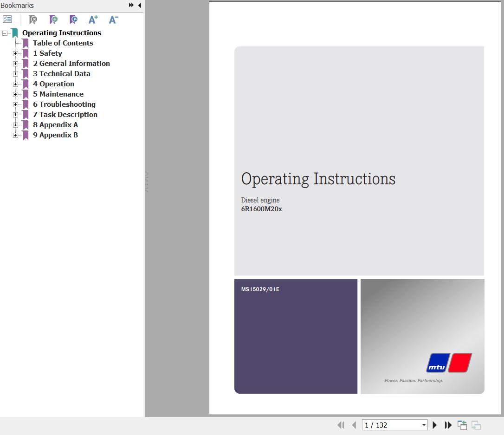
Task: Click the bookmark icon beside 8 Appendix A
Action: 26,125
